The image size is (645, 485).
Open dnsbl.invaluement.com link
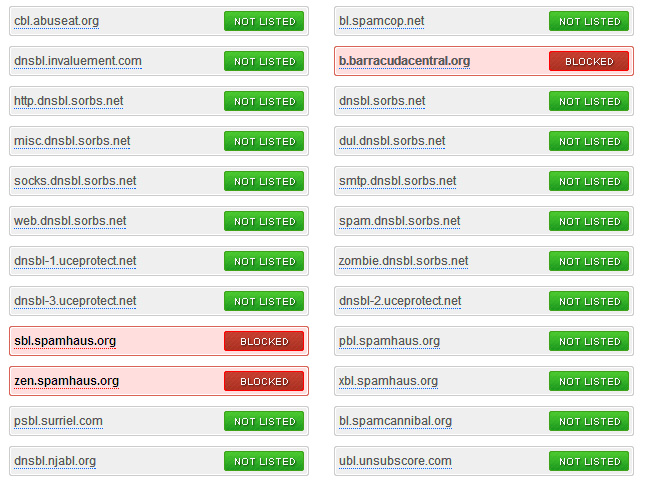coord(78,61)
